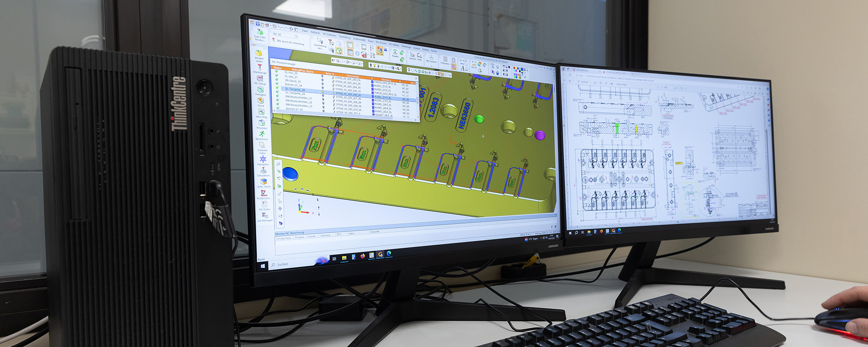The image size is (868, 347).
Task: Click the save disk icon in title bar
Action: pos(258,24)
